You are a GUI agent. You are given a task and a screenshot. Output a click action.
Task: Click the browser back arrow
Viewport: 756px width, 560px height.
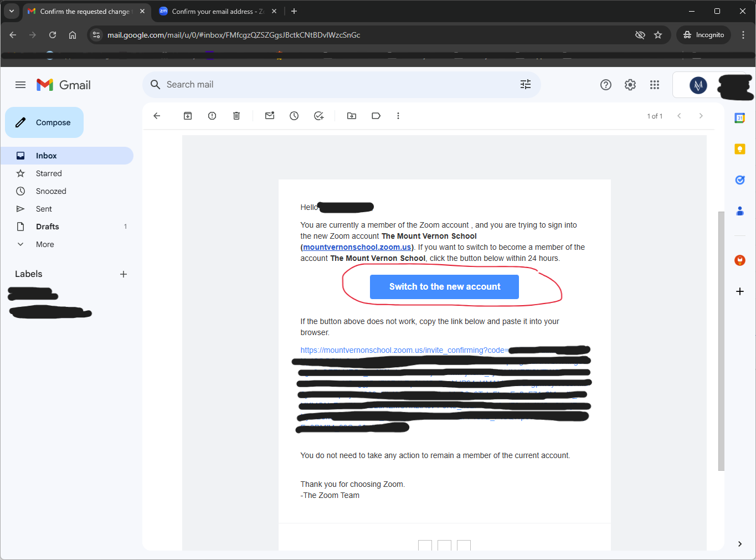[x=13, y=35]
